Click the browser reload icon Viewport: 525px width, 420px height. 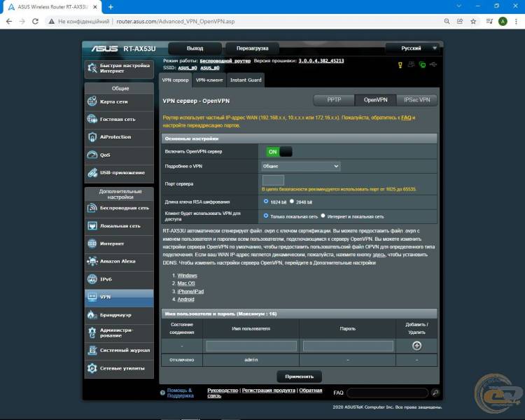point(35,22)
